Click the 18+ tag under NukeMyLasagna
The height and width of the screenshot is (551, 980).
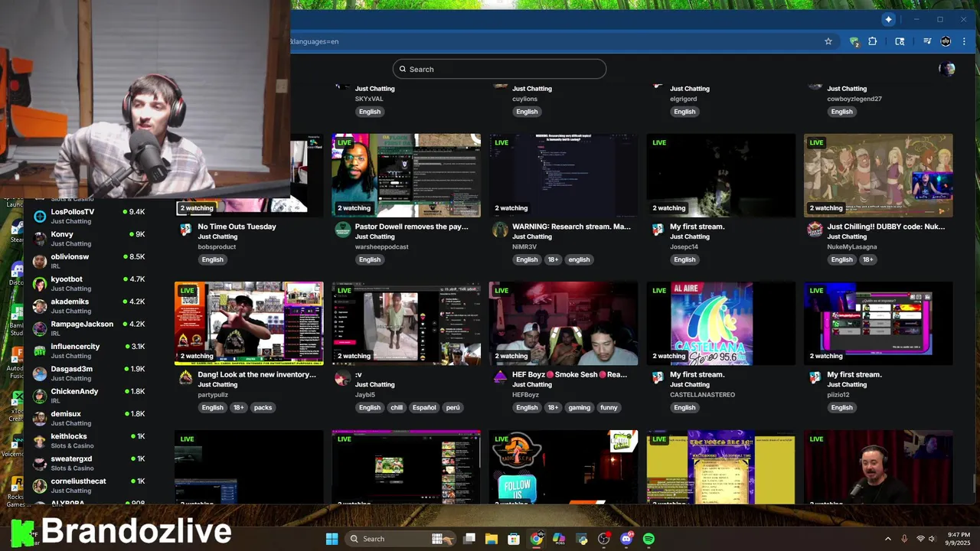(x=867, y=259)
